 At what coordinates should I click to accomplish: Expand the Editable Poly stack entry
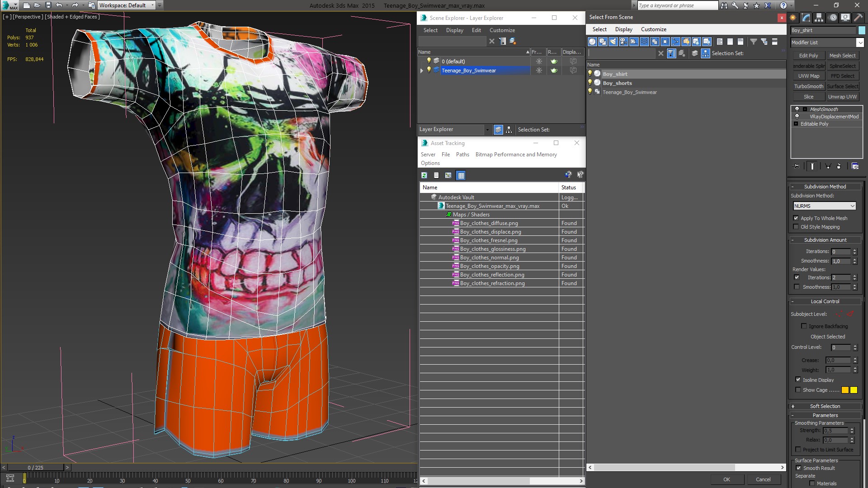coord(796,124)
